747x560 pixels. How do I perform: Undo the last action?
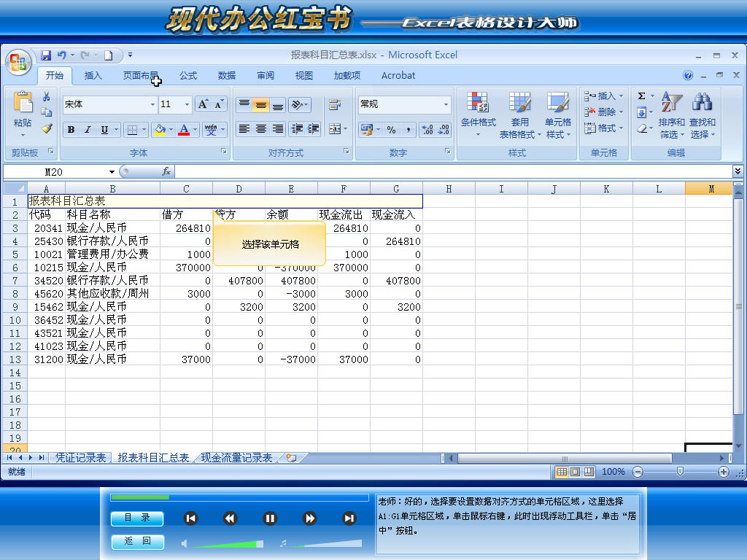(x=62, y=55)
